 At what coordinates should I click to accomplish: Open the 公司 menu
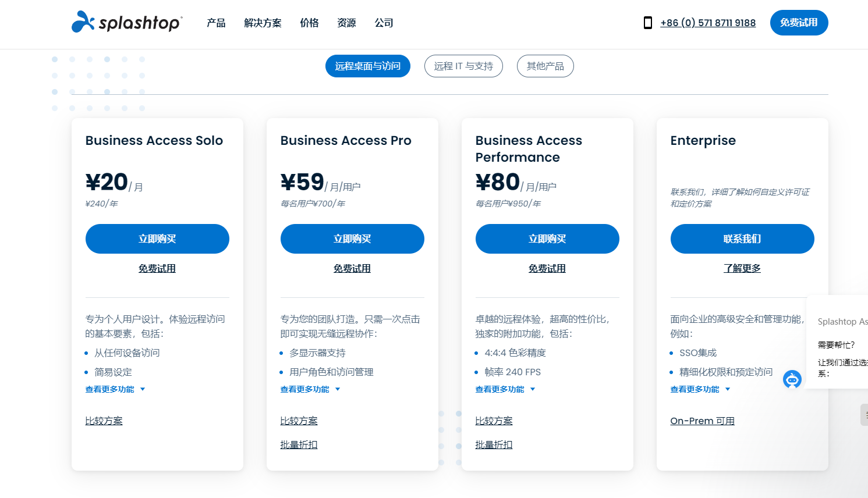[384, 23]
